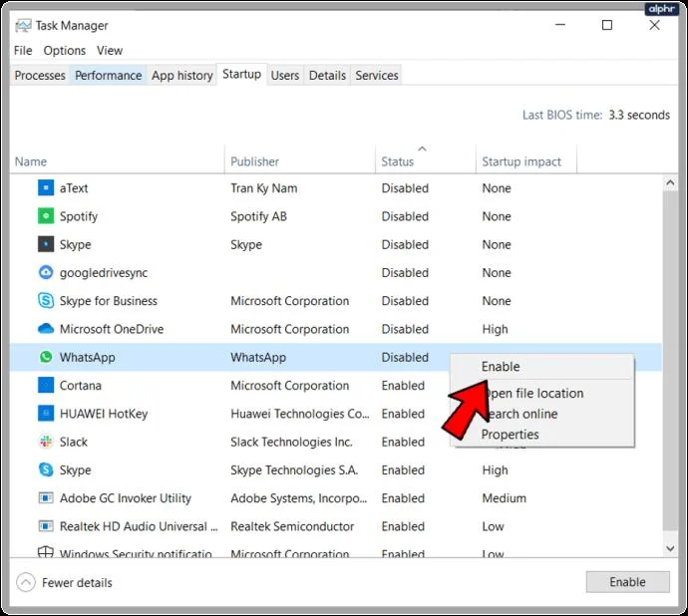Click the Realtek HD Audio icon
Viewport: 688px width, 616px height.
click(x=46, y=526)
